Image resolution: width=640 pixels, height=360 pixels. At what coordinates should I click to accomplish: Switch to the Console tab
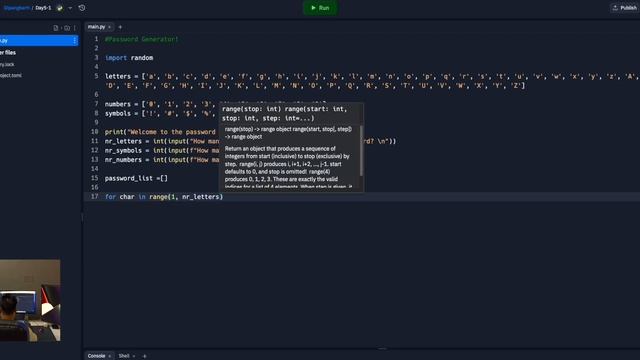point(96,356)
